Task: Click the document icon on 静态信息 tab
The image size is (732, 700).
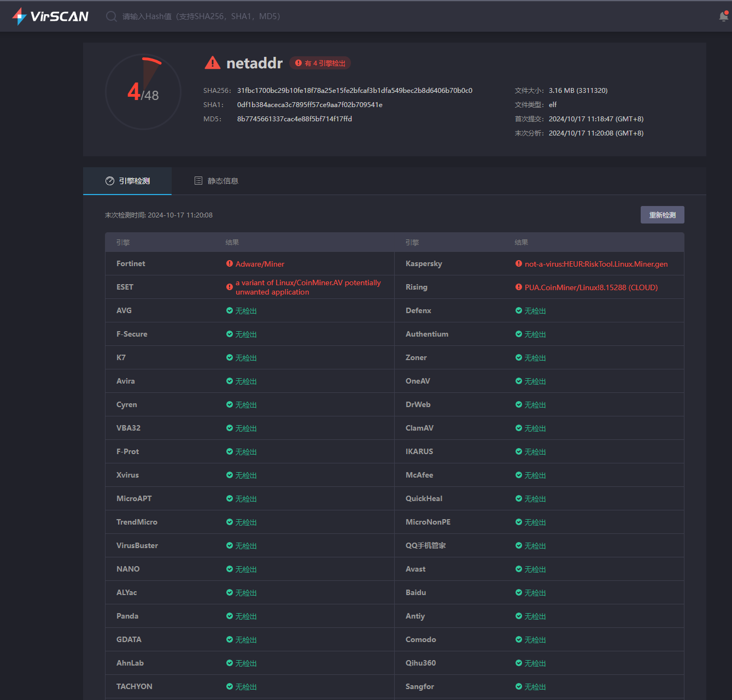Action: pos(198,181)
